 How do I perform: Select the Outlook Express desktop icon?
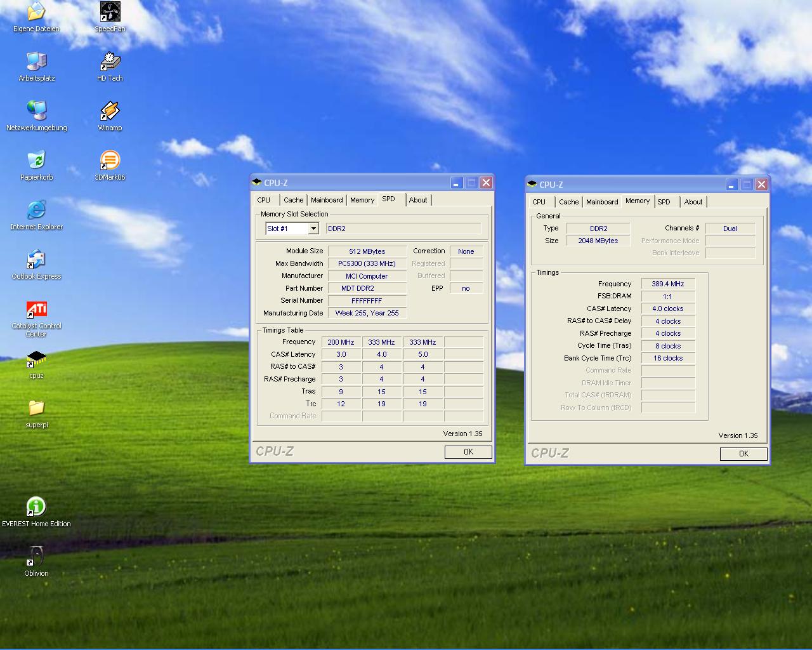click(x=36, y=265)
